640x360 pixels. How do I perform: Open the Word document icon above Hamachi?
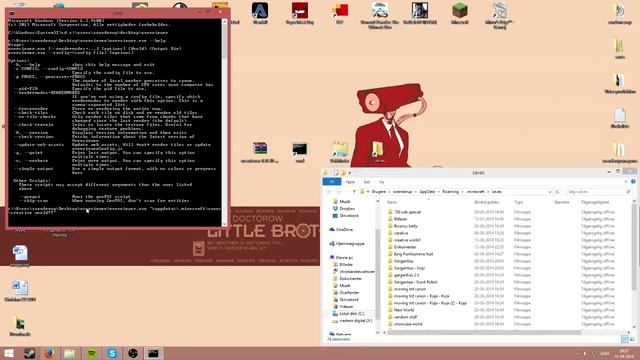point(20,288)
